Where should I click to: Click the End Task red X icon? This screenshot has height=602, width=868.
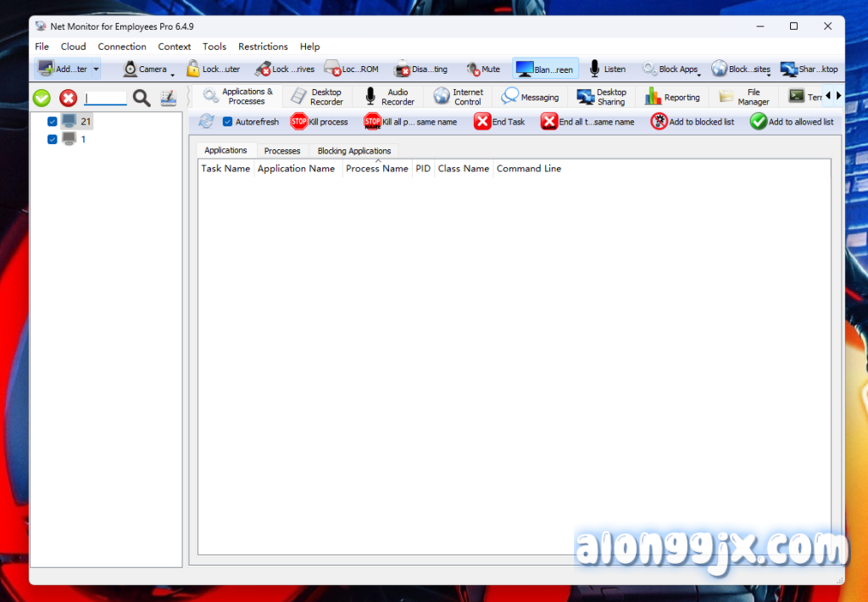click(482, 122)
